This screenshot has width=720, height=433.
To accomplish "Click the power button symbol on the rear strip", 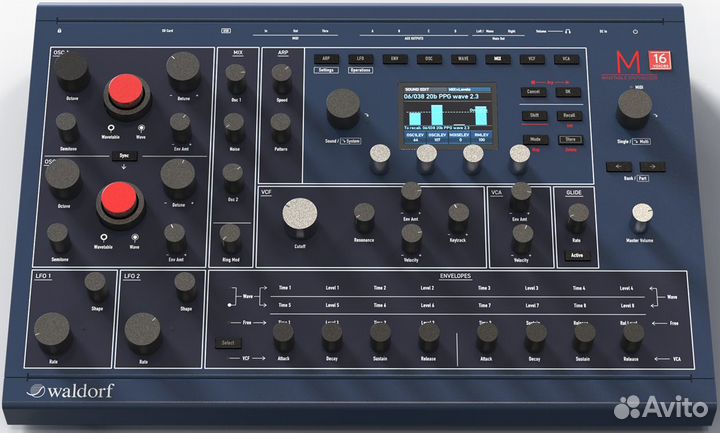I will coord(636,32).
